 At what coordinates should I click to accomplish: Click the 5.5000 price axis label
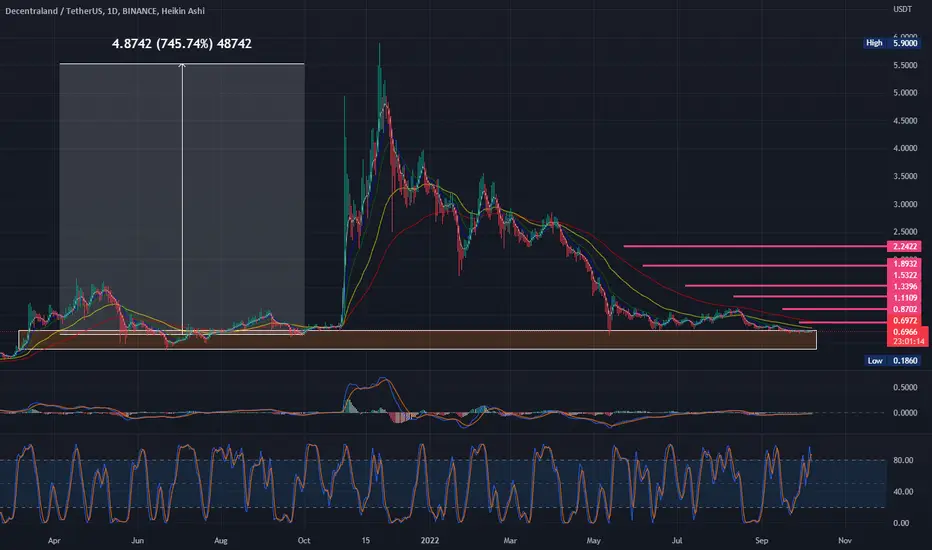pos(905,65)
